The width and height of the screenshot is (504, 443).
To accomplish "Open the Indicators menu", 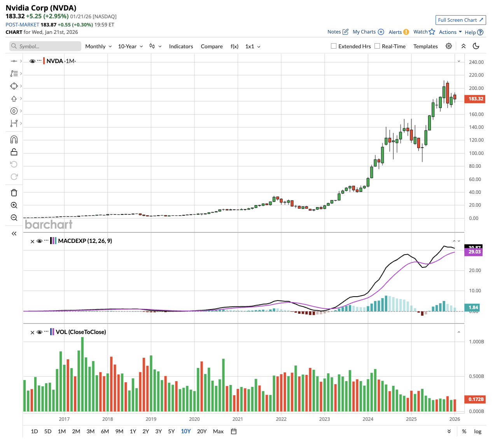I will (181, 46).
